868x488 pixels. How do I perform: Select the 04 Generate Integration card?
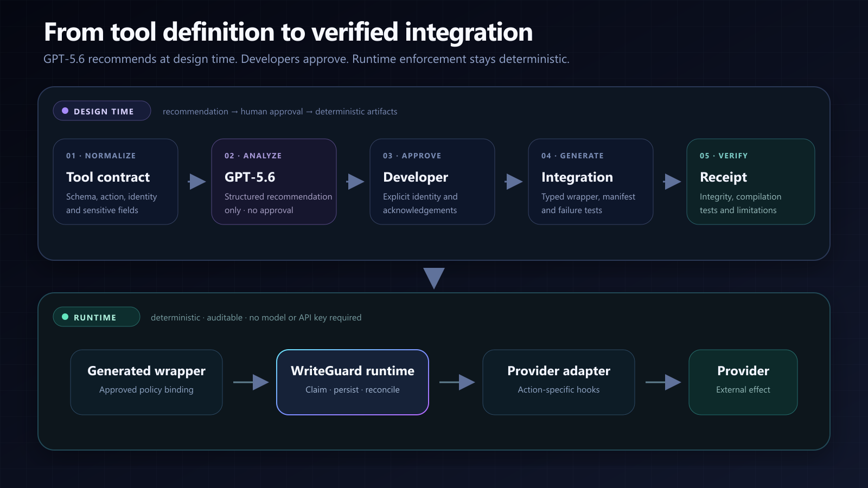pos(591,182)
